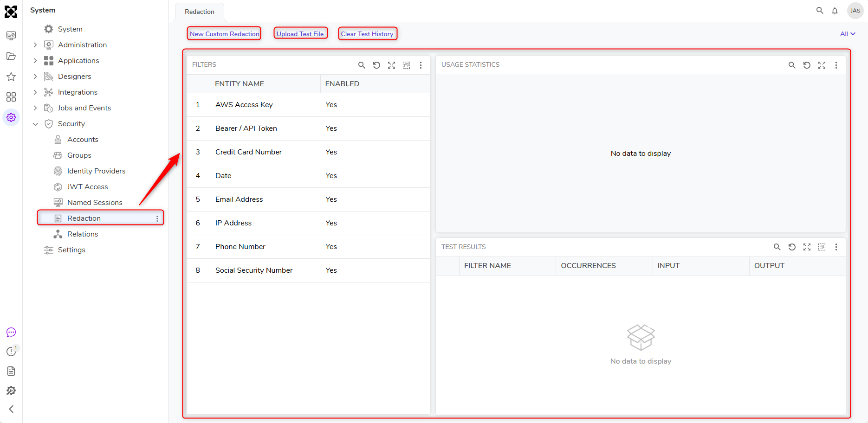Image resolution: width=868 pixels, height=423 pixels.
Task: Open the monitor dashboard icon in the left rail
Action: tap(11, 36)
